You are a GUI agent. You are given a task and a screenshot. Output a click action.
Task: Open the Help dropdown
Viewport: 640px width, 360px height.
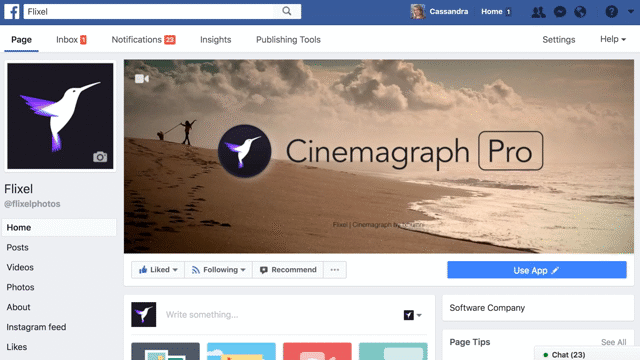pyautogui.click(x=613, y=39)
